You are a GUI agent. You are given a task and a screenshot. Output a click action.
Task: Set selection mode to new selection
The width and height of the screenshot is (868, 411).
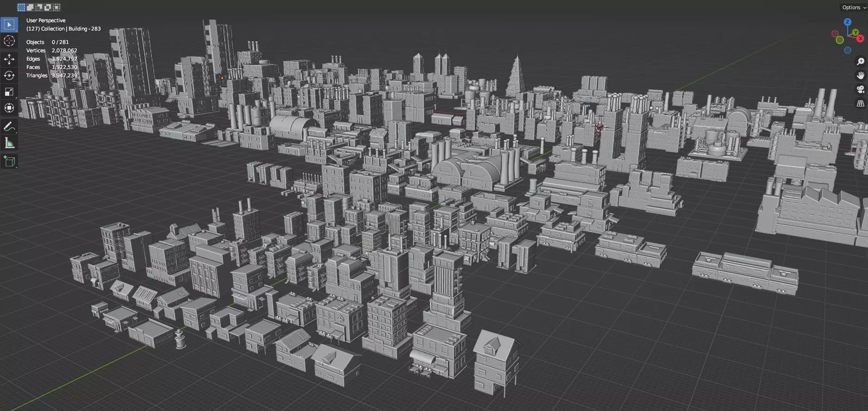(x=21, y=7)
